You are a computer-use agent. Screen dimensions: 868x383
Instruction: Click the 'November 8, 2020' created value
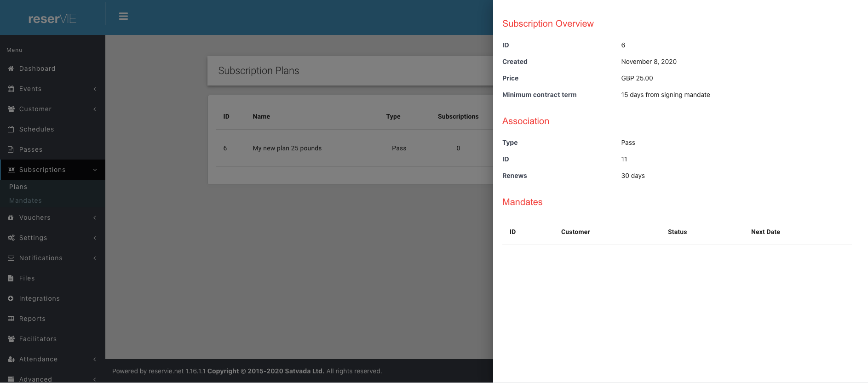pos(649,62)
